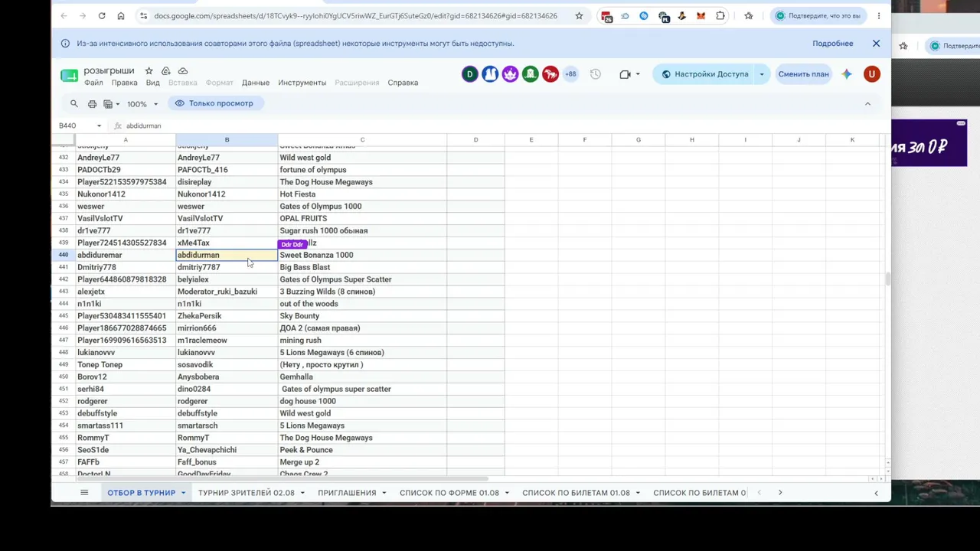Open the Chrome three-dot menu

pyautogui.click(x=879, y=15)
